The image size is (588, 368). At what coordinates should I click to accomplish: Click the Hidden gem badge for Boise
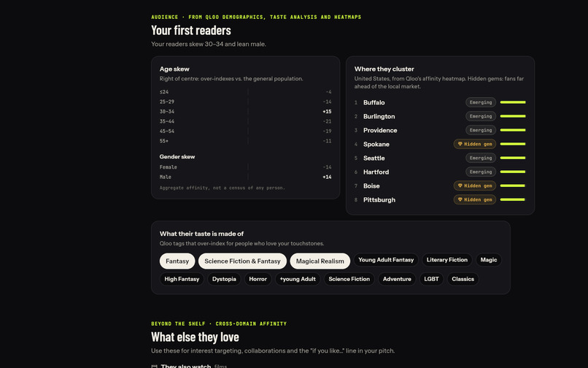[475, 186]
